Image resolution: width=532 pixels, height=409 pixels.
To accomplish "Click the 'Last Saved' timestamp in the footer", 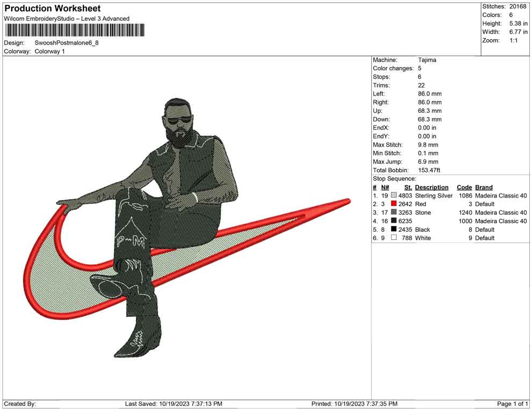I will [x=174, y=404].
